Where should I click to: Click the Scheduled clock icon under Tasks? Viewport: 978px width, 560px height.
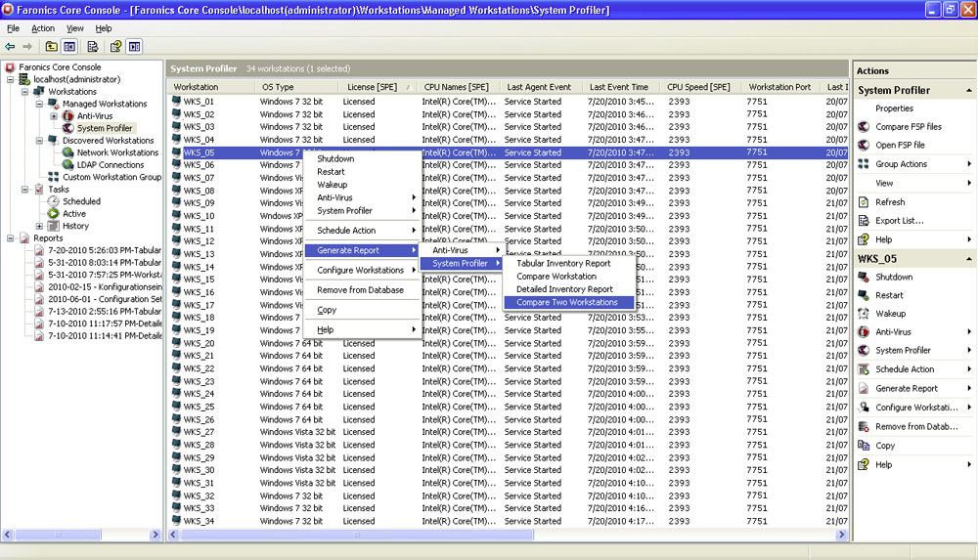[x=54, y=201]
